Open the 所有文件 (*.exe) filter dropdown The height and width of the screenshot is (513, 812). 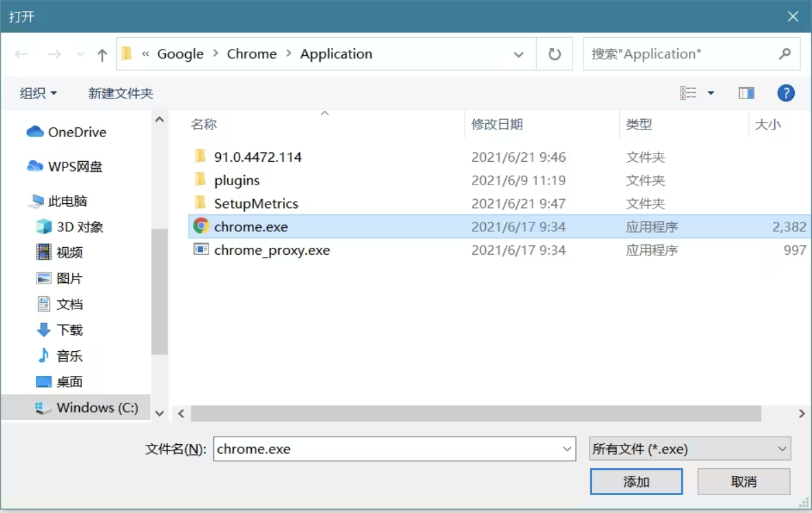690,449
